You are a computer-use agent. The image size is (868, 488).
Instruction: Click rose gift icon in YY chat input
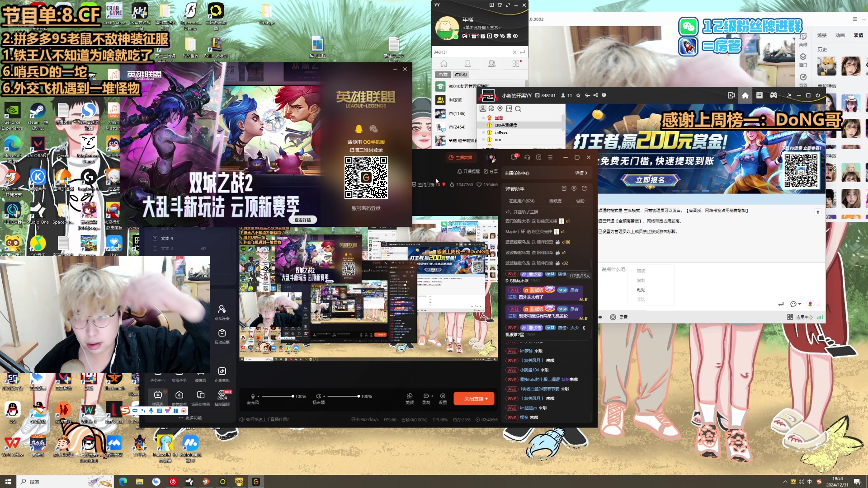tap(810, 304)
